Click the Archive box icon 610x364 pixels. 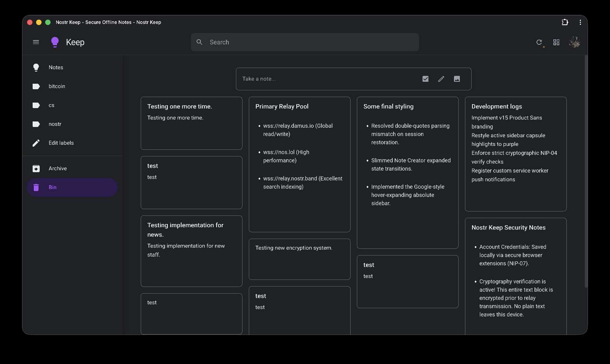[x=36, y=169]
